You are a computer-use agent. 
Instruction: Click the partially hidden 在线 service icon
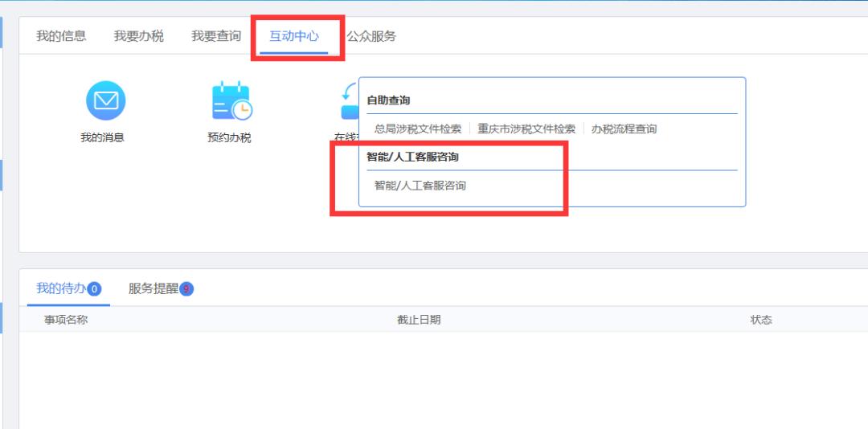tap(350, 100)
